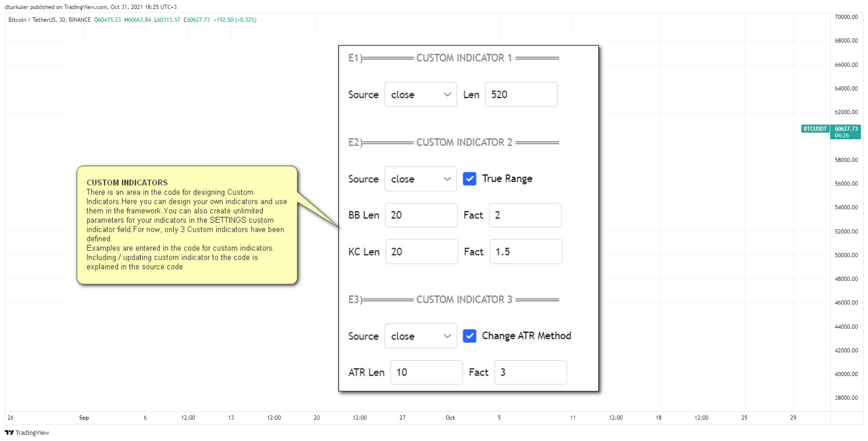Toggle the True Range checkbox
868x441 pixels.
469,179
